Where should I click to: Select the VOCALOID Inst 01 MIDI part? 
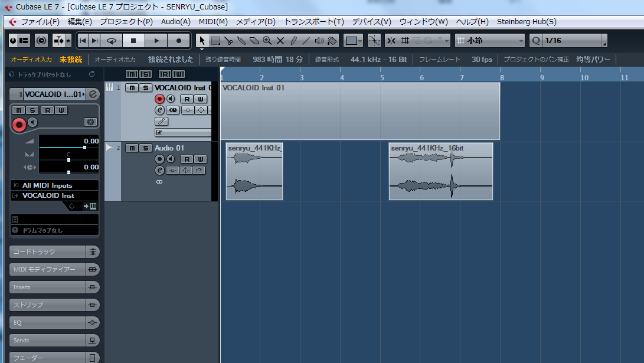tap(360, 112)
